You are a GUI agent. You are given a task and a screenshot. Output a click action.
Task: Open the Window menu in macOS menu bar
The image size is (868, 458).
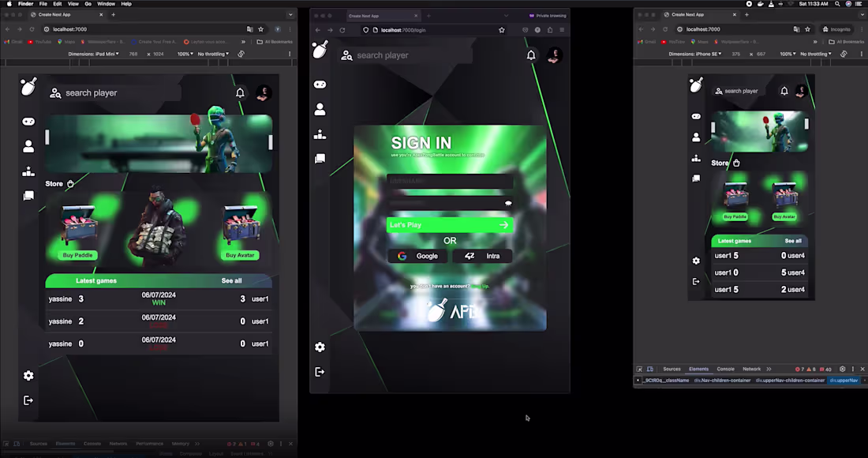(106, 4)
